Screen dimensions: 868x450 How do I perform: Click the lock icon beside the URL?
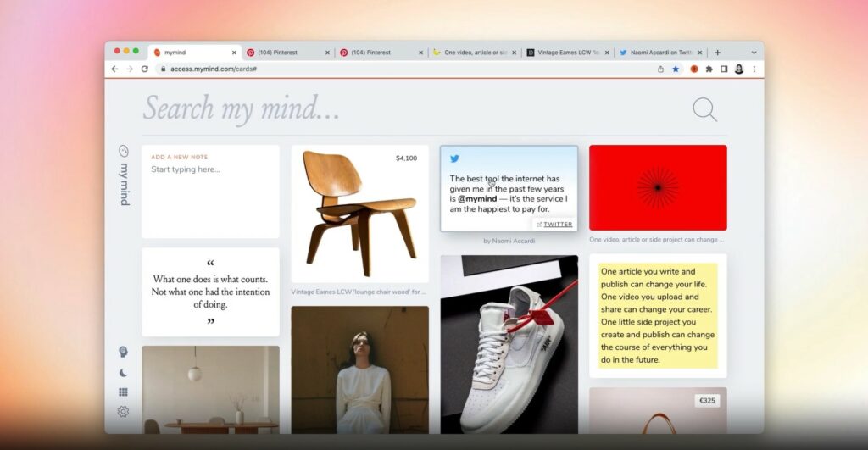click(x=163, y=69)
